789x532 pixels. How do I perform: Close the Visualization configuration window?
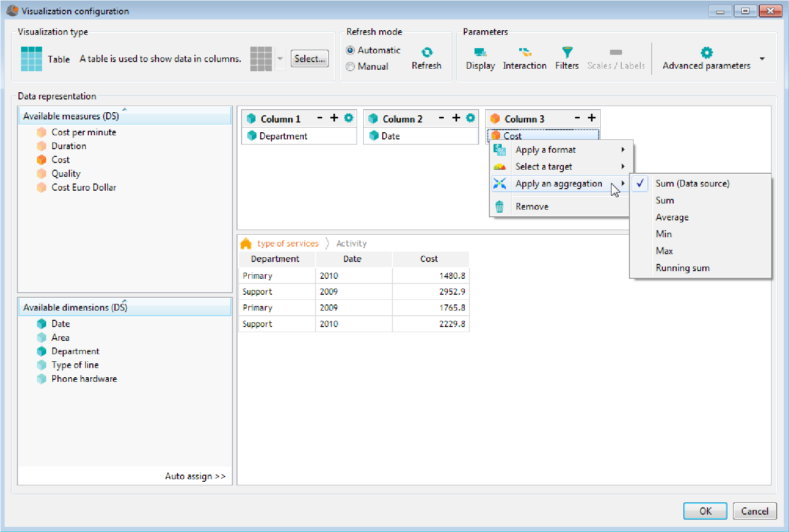770,11
